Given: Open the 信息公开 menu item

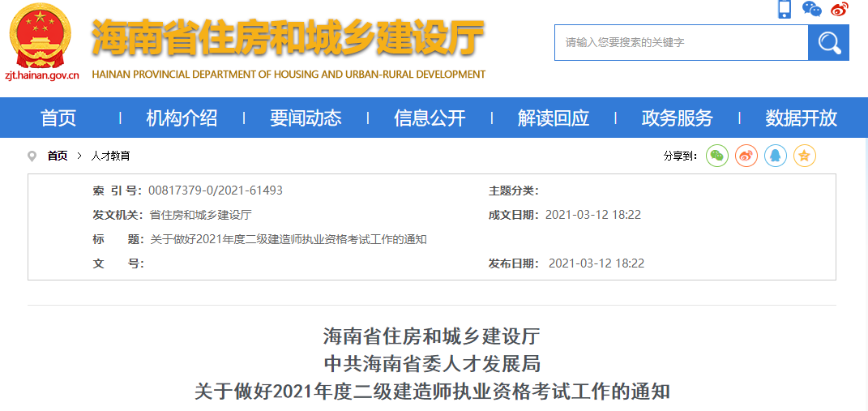Looking at the screenshot, I should pos(430,118).
